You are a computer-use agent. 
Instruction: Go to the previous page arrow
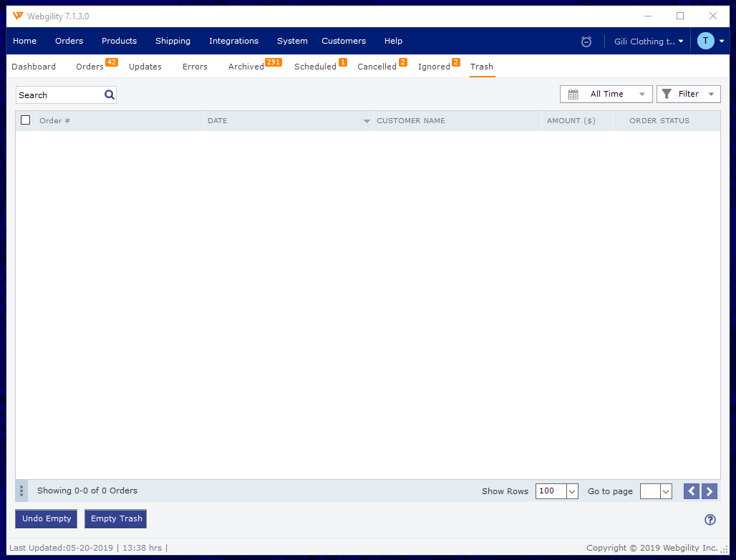tap(691, 491)
